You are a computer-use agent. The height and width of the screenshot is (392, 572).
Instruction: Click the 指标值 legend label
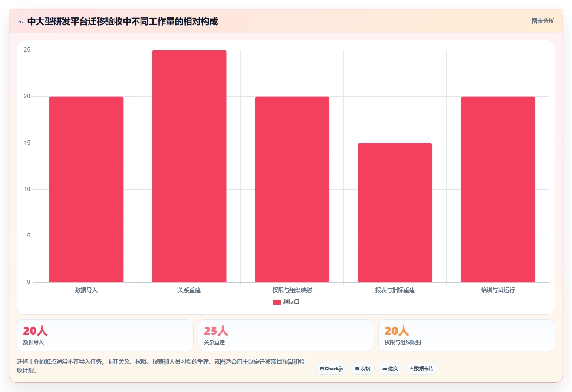point(291,302)
